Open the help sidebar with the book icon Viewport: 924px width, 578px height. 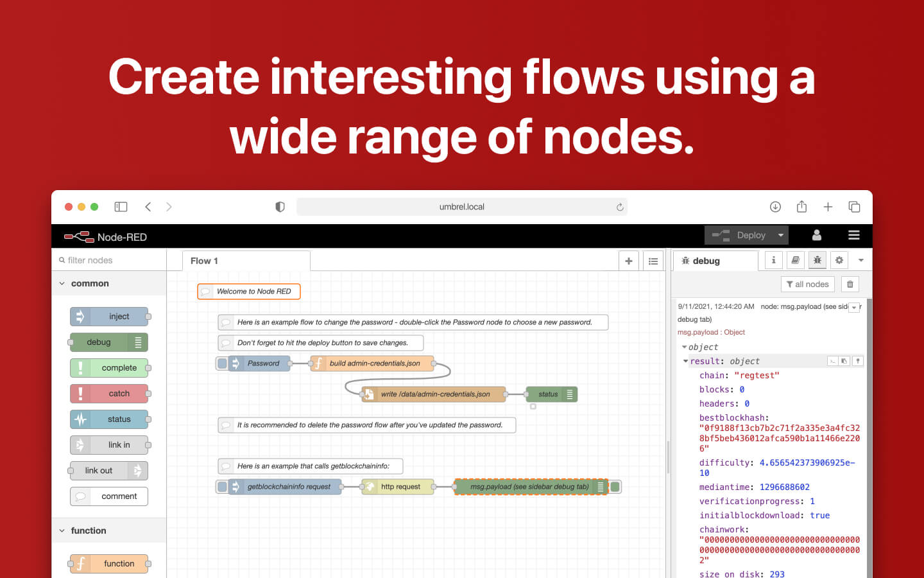(795, 260)
